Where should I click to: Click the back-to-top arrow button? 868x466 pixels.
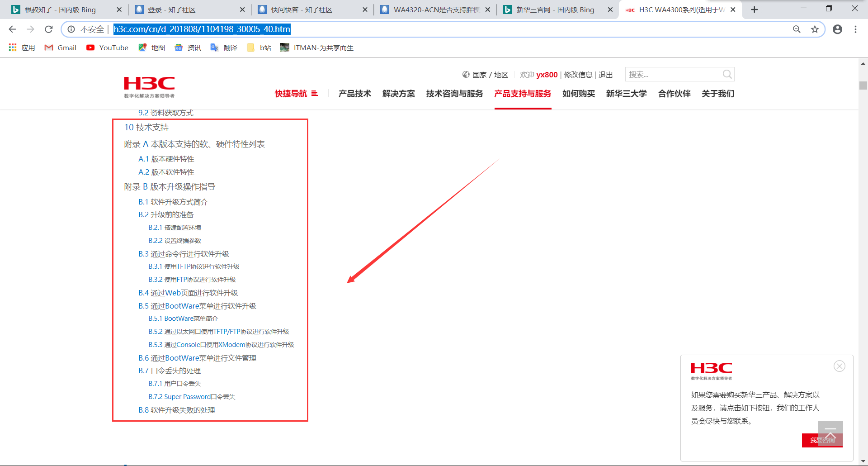point(830,433)
